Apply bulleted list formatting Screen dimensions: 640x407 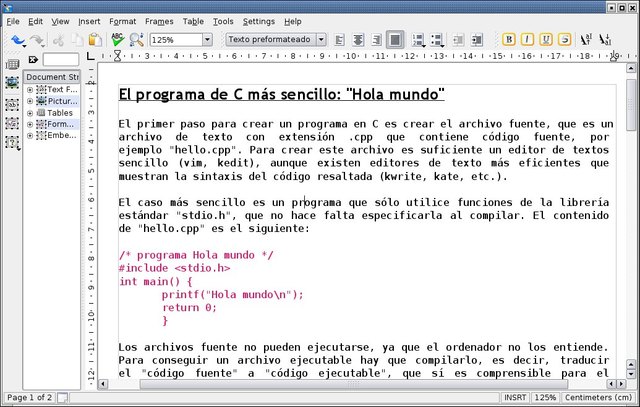click(x=436, y=40)
